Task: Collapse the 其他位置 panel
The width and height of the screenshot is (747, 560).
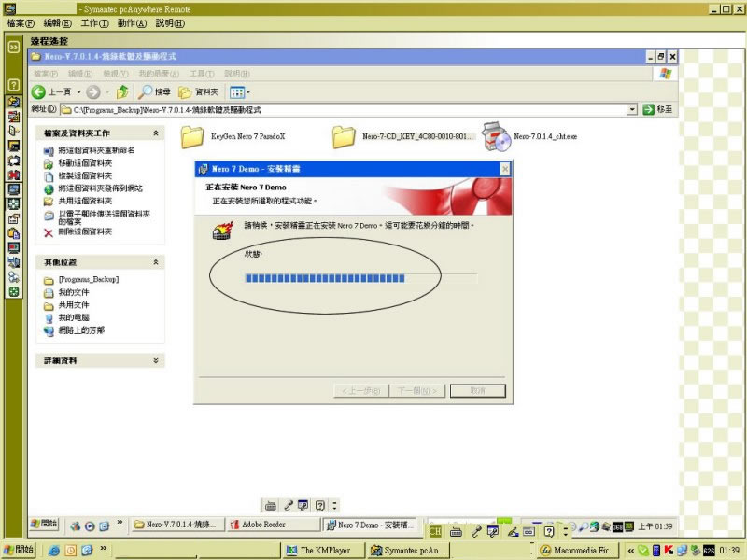Action: click(155, 262)
